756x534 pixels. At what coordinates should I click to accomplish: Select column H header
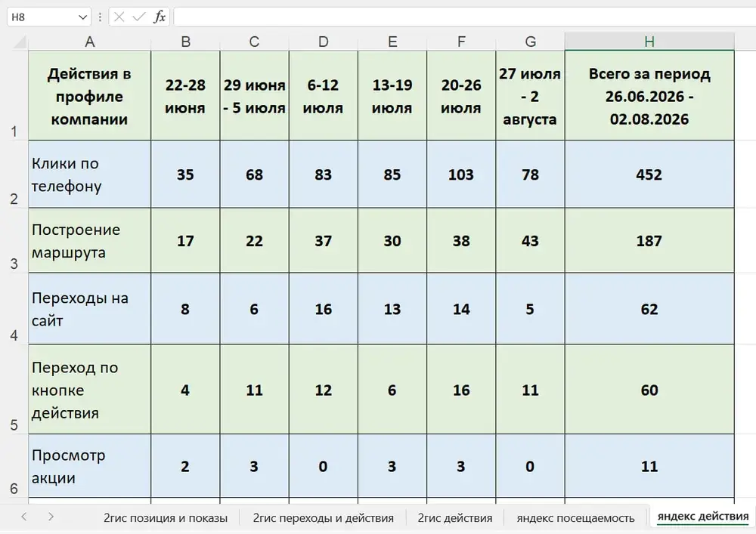click(649, 42)
